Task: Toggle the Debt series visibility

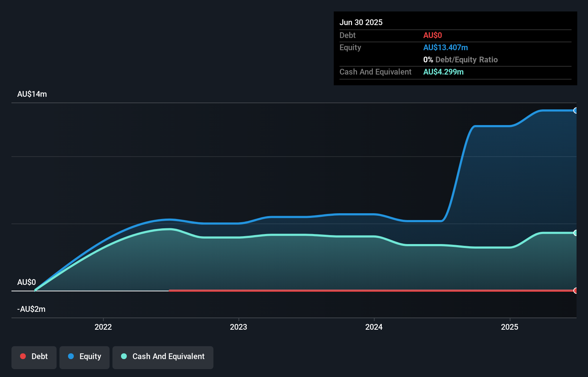Action: [34, 357]
